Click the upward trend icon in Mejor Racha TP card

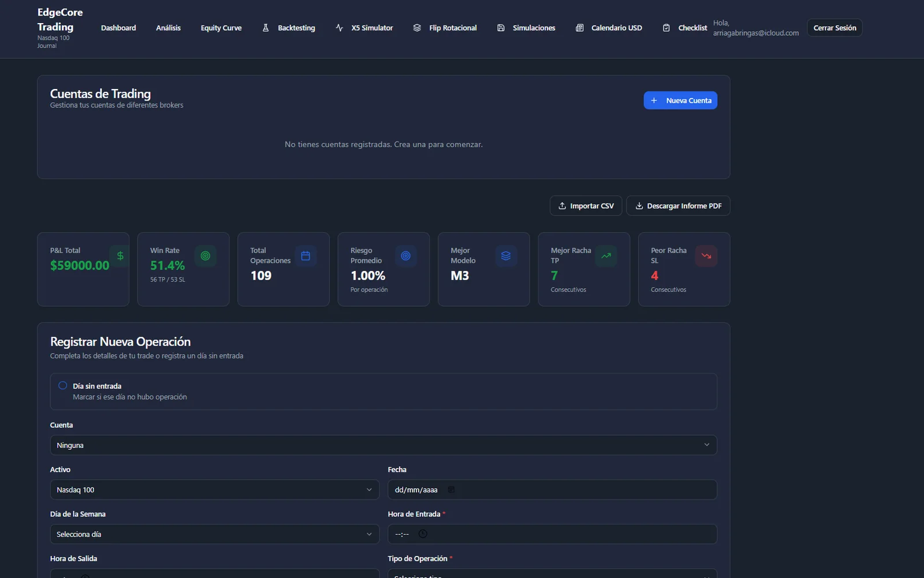[606, 256]
